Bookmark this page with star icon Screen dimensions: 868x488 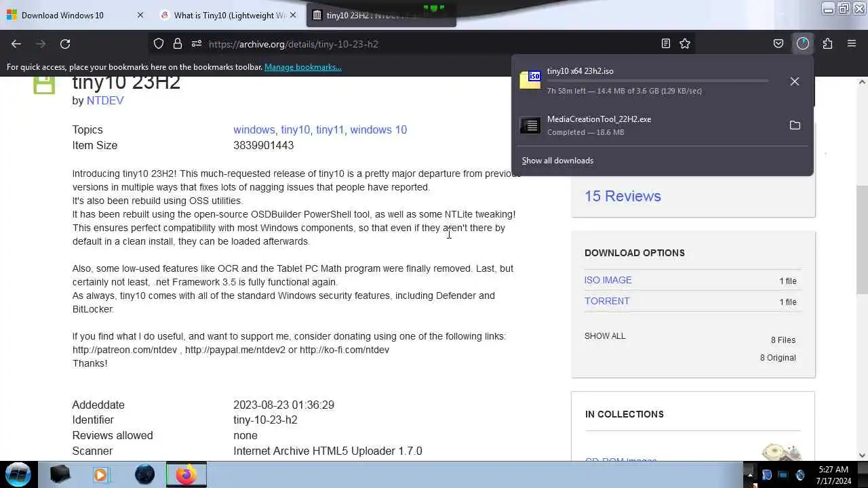pos(685,43)
